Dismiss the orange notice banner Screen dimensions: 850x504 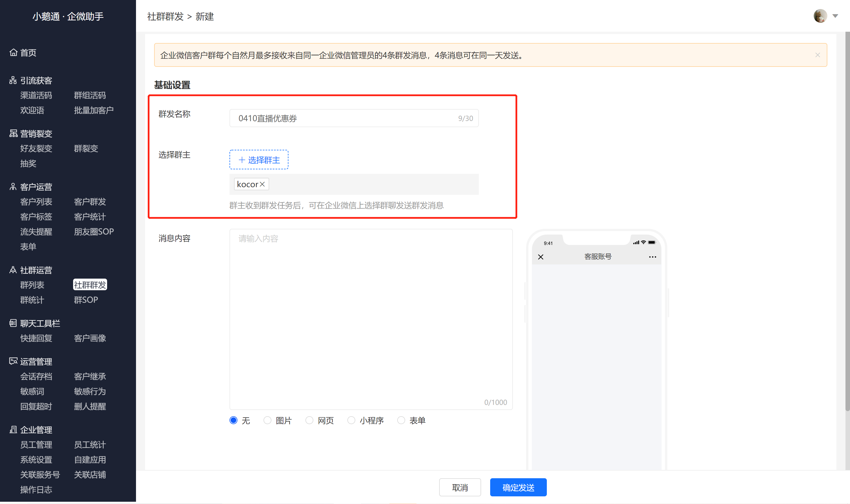[x=817, y=55]
